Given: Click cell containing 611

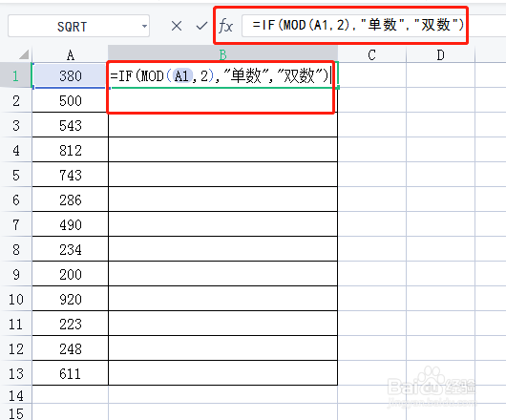Looking at the screenshot, I should pos(70,373).
